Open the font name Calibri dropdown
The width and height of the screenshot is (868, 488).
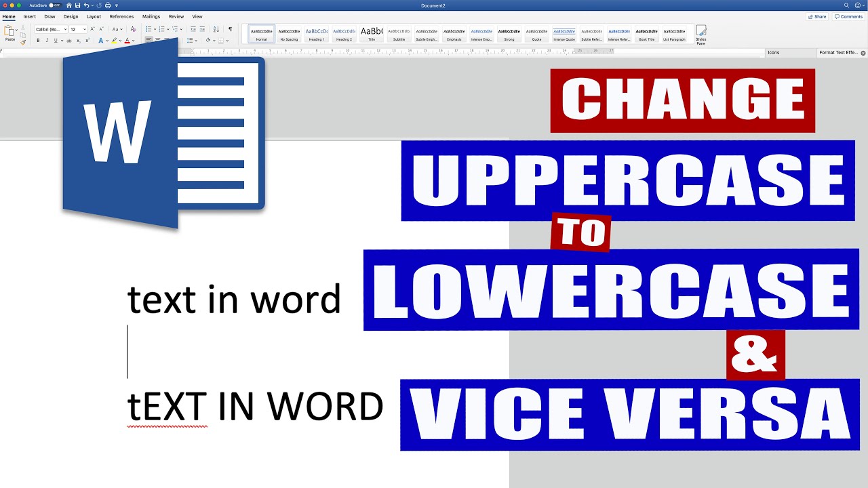click(65, 29)
